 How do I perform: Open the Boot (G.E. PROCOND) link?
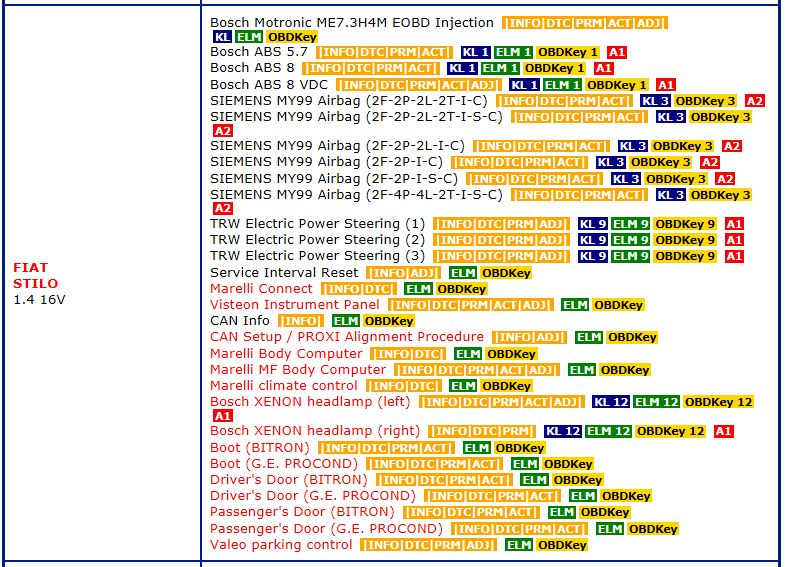tap(284, 464)
